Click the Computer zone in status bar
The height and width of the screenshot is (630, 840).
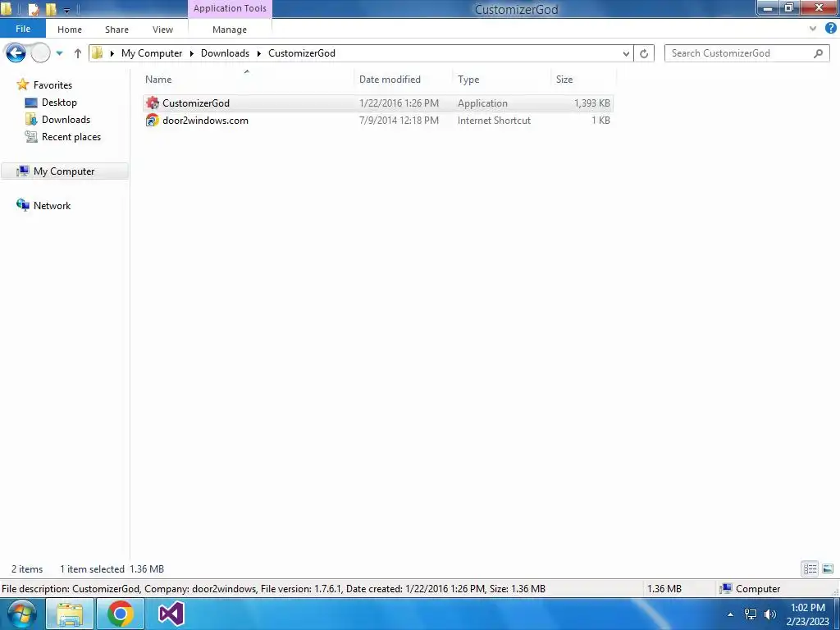pyautogui.click(x=750, y=589)
